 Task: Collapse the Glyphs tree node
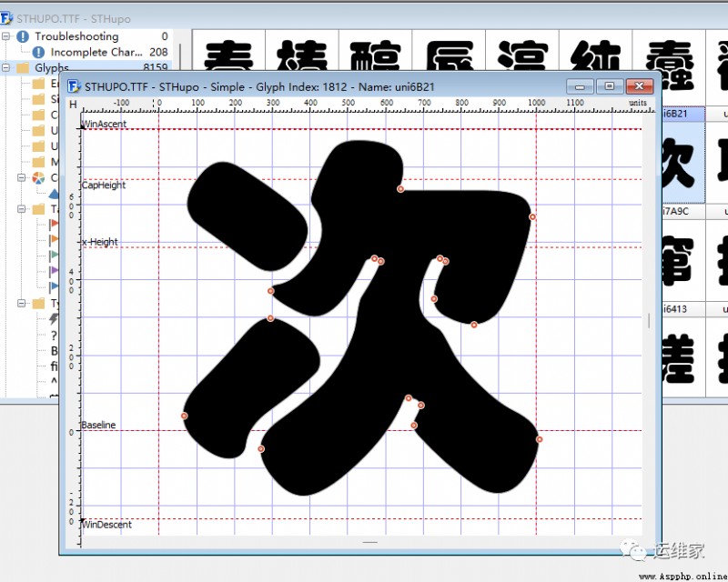[5, 68]
